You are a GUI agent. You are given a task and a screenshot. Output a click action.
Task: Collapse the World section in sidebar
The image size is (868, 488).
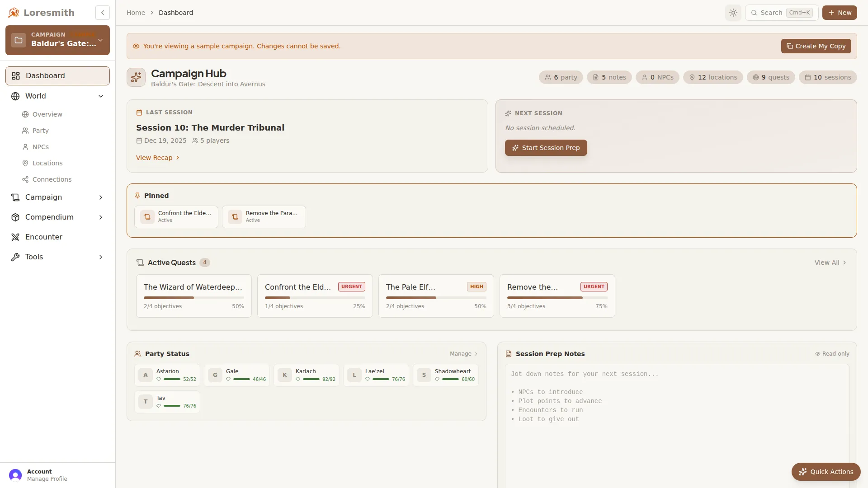point(100,96)
